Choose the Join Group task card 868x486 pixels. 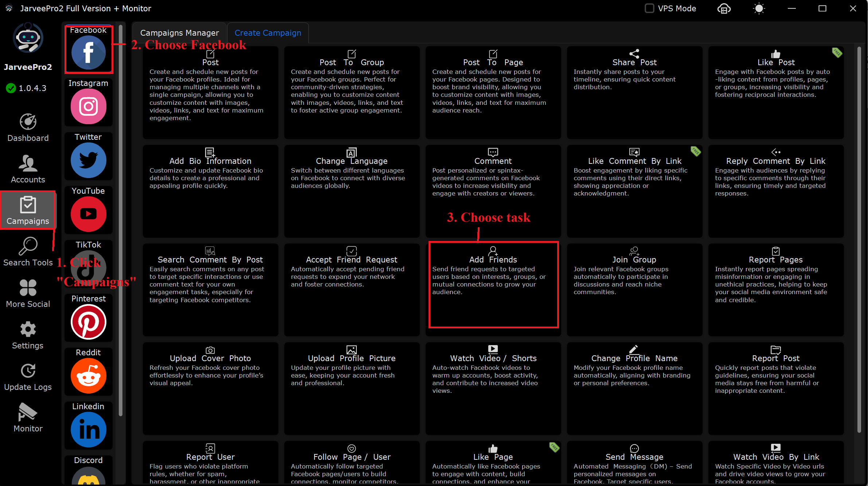point(634,290)
